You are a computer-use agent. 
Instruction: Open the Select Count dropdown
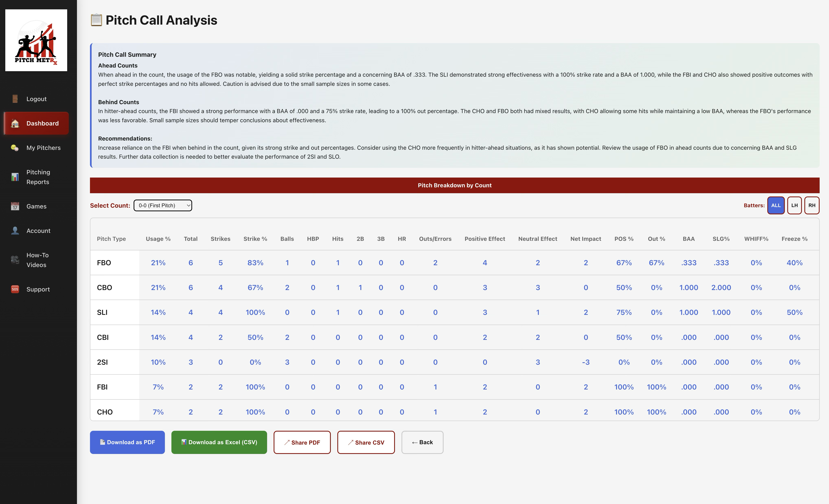point(163,205)
